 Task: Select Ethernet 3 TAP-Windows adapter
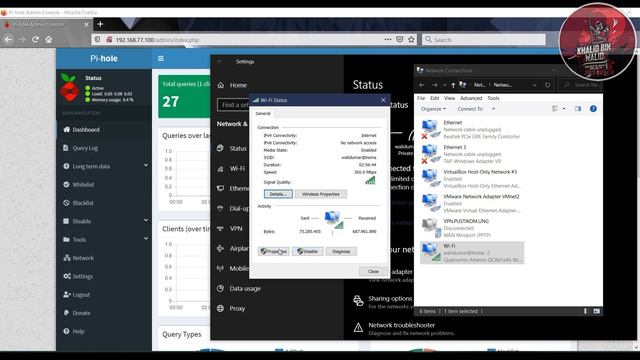472,154
